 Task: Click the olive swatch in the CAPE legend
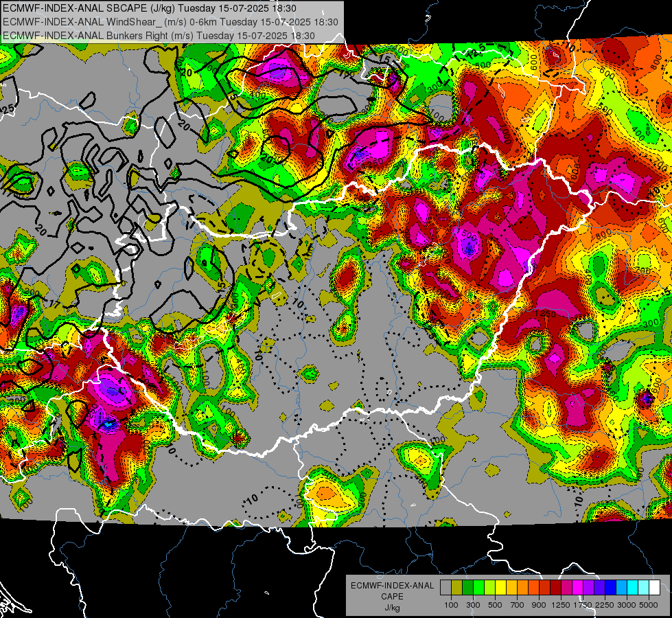point(457,587)
